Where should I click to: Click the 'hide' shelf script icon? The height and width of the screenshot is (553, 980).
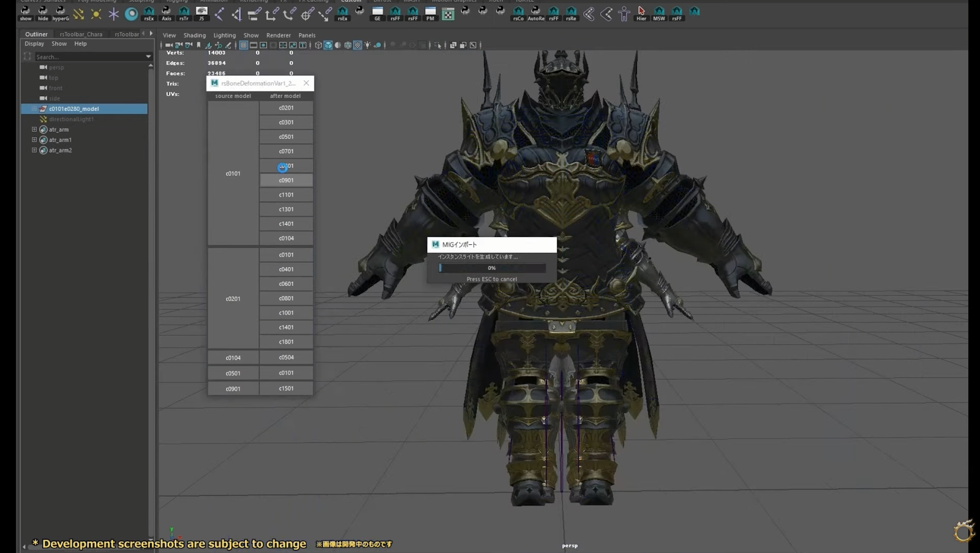tap(43, 13)
